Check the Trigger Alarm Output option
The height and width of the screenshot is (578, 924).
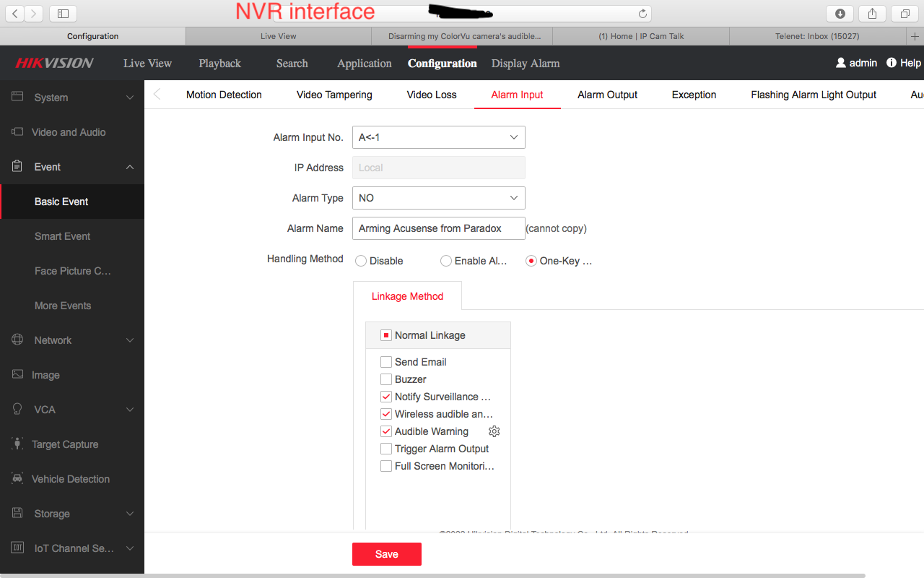click(386, 449)
